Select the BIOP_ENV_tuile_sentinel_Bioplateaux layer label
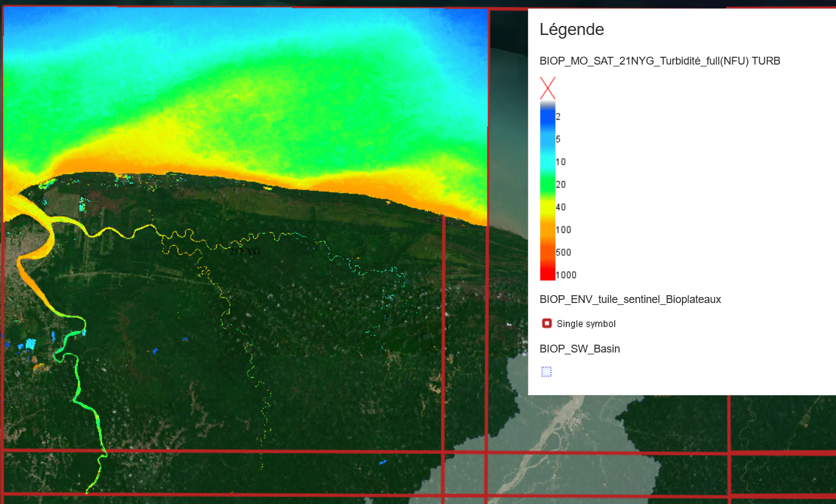836x504 pixels. tap(630, 299)
